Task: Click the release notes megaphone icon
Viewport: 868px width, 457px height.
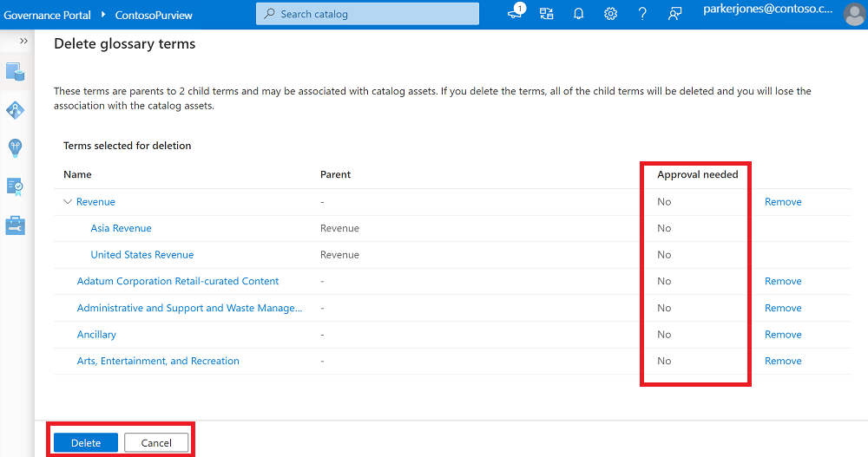Action: pos(516,13)
